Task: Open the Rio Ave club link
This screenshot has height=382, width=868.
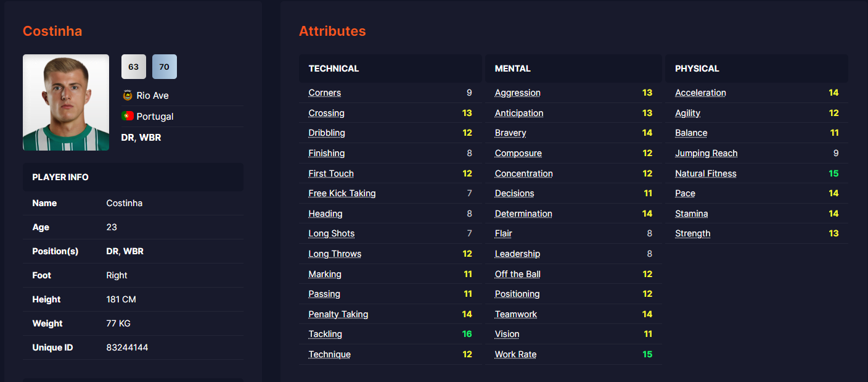Action: (152, 96)
